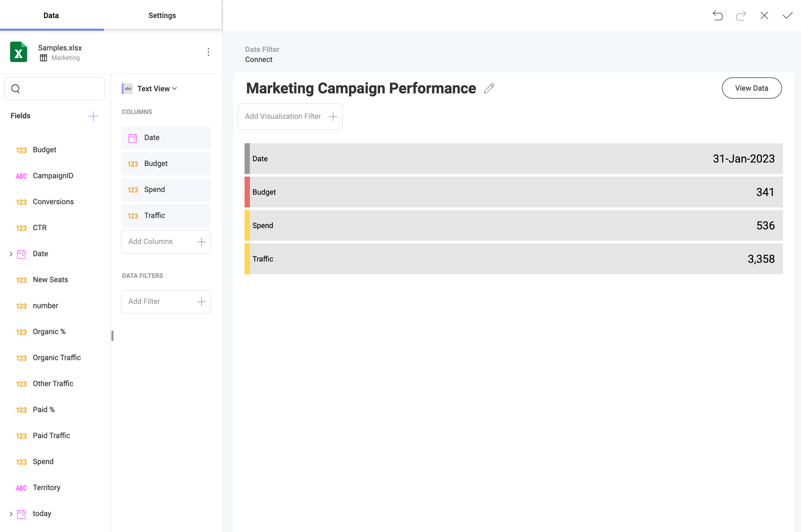Click the Connect link under Date Filter
Screen dimensions: 801x532
click(259, 59)
